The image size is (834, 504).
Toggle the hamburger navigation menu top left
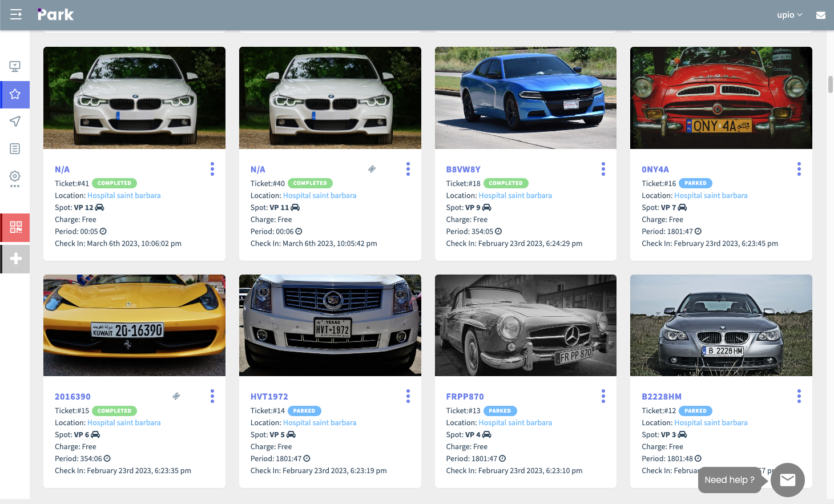[15, 14]
